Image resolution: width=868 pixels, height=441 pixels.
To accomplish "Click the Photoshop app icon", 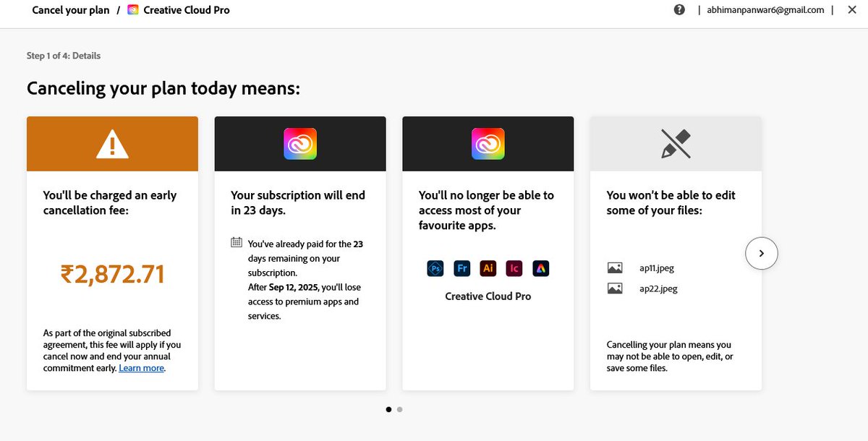I will tap(435, 268).
